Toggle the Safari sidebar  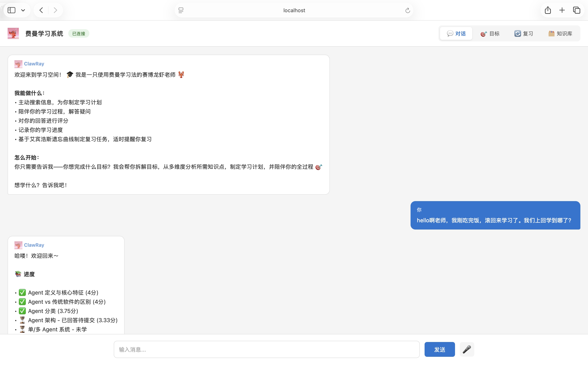(x=11, y=10)
